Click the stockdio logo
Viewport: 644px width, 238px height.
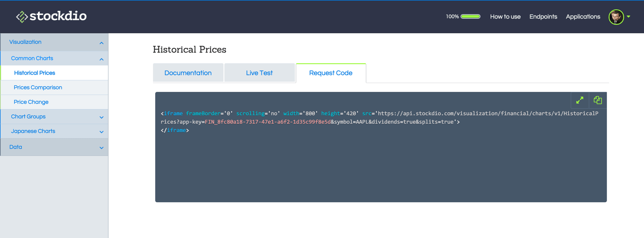tap(51, 16)
